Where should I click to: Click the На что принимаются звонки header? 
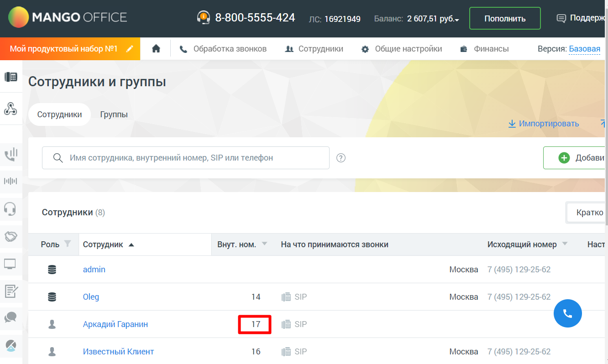335,244
